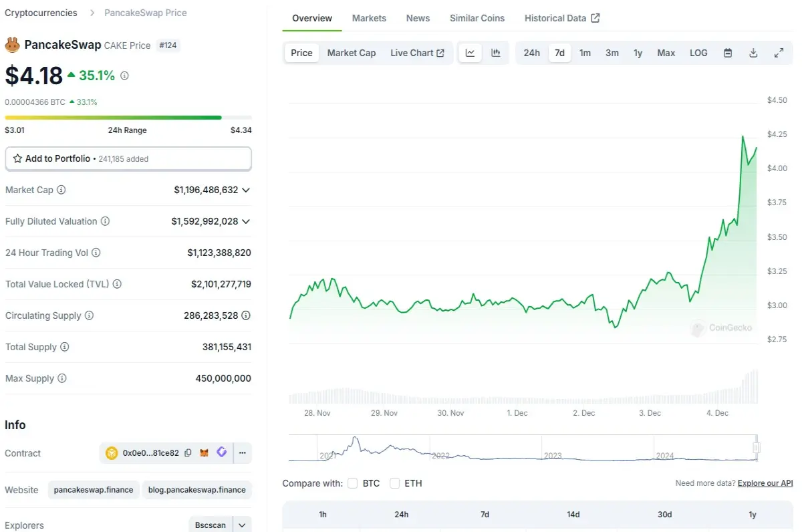This screenshot has width=802, height=532.
Task: Select 1m chart range
Action: click(x=585, y=53)
